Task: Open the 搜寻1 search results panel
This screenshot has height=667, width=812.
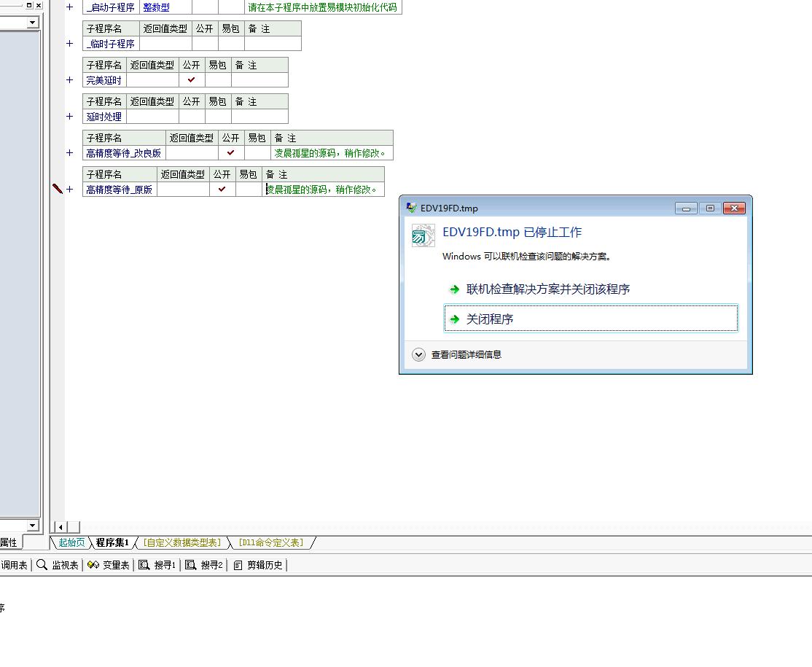Action: [x=157, y=565]
